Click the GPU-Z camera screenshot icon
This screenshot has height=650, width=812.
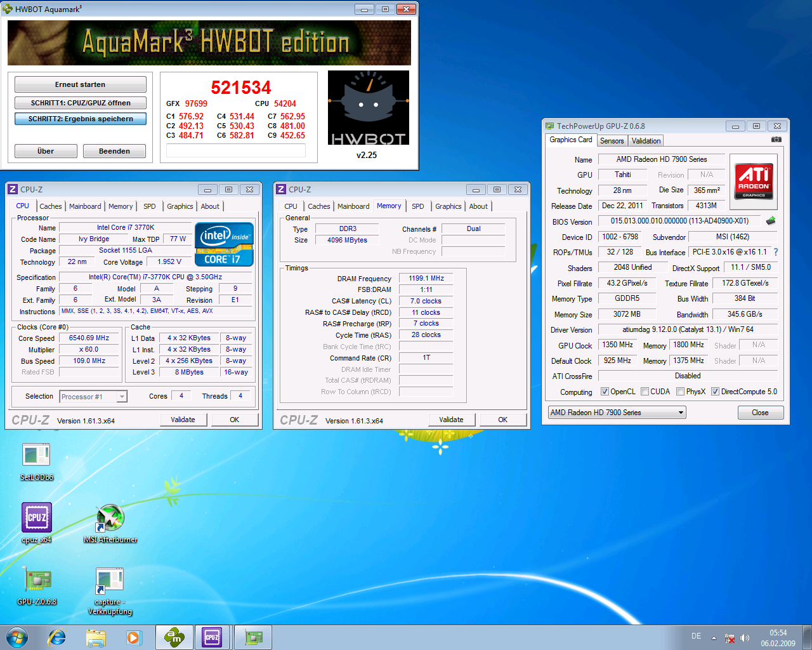[776, 140]
